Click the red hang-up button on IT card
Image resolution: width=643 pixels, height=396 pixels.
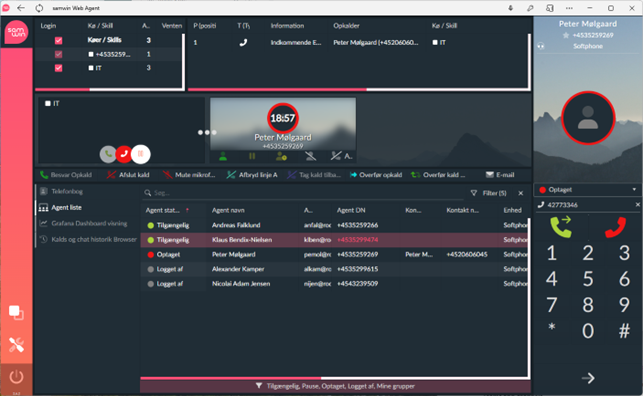124,154
